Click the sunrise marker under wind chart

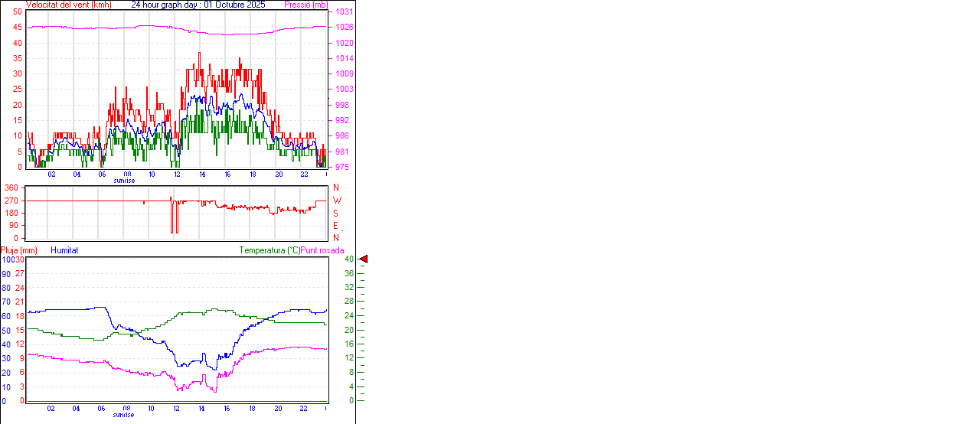coord(124,181)
